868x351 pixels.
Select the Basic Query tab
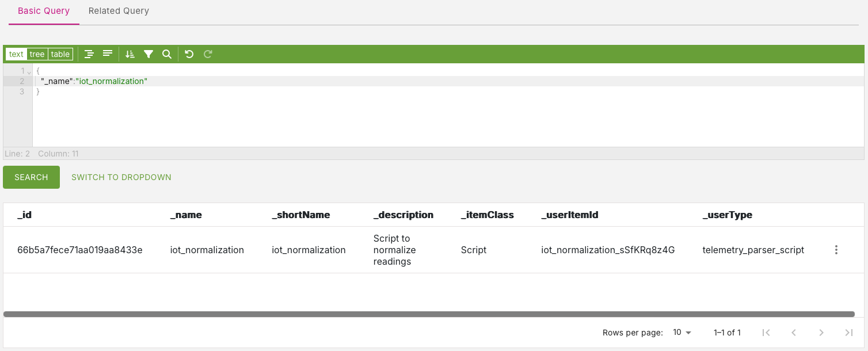pos(44,11)
